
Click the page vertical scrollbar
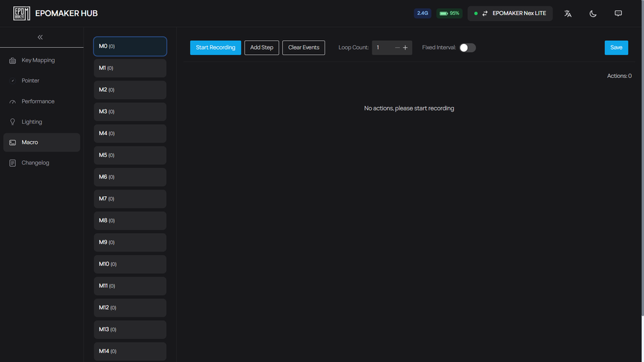642,158
